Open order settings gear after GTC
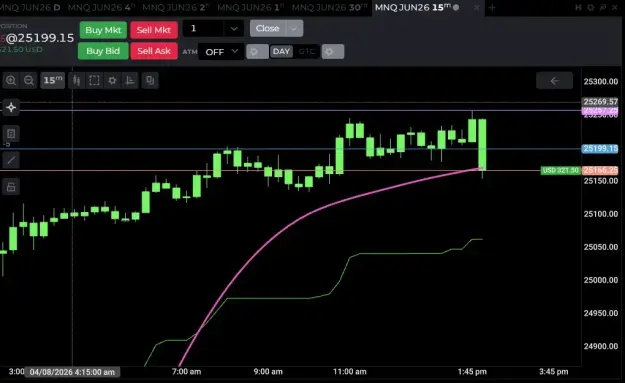The image size is (625, 383). [x=333, y=52]
